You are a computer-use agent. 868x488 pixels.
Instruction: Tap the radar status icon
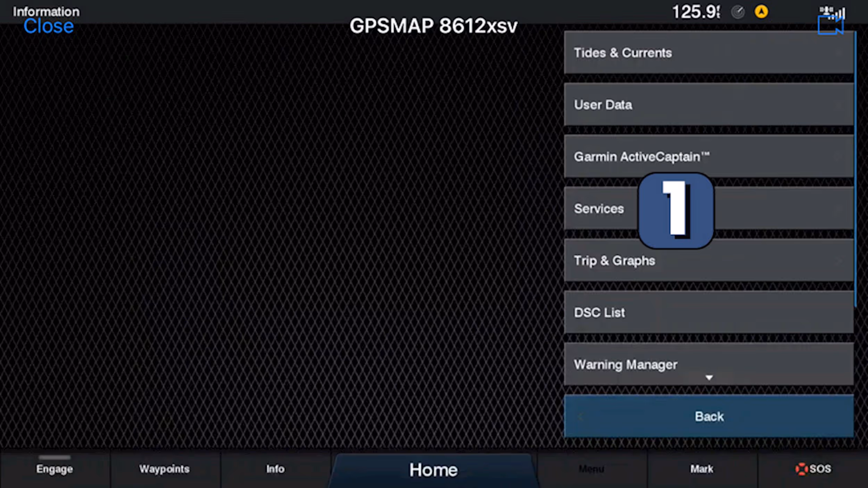coord(738,12)
